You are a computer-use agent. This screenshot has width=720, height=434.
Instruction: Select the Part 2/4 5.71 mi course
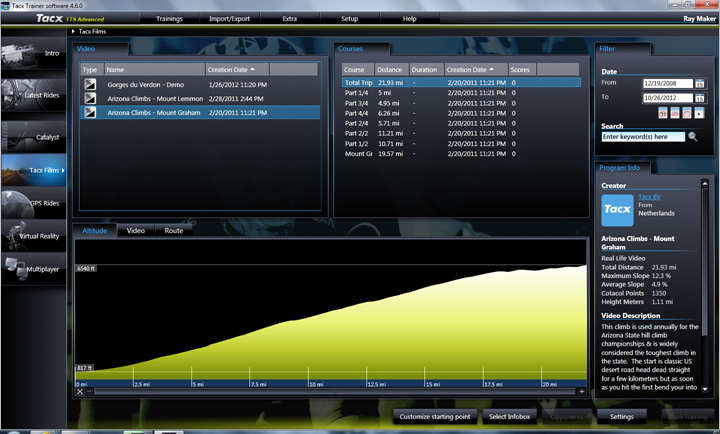pyautogui.click(x=461, y=123)
